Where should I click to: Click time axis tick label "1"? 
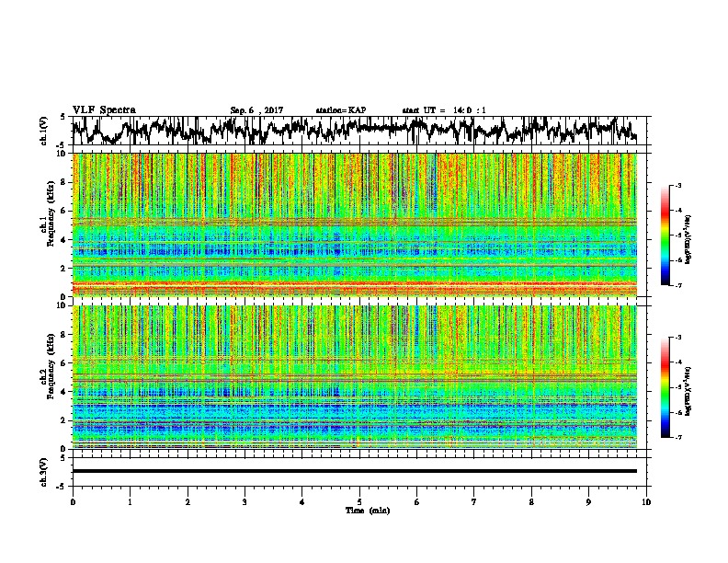(x=130, y=502)
